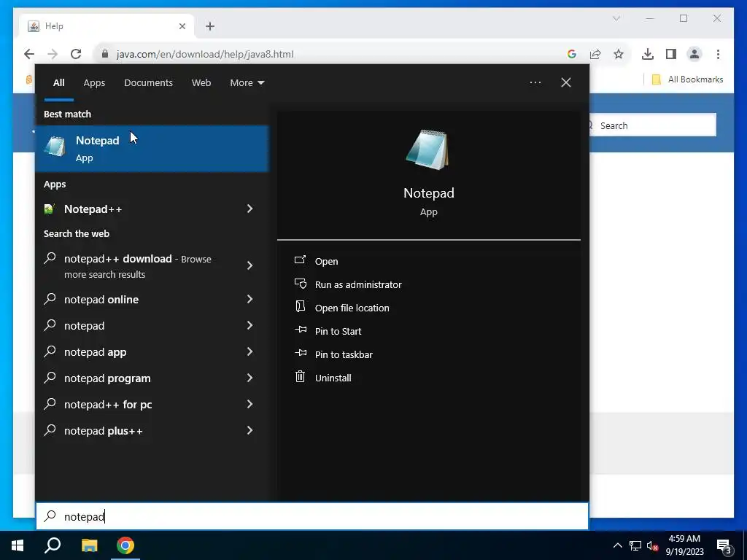Open a new Chrome tab

(x=210, y=26)
